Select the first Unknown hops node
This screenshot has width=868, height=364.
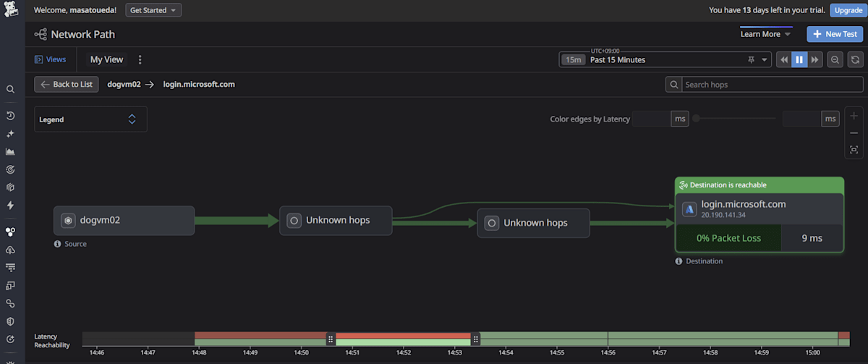pyautogui.click(x=336, y=221)
